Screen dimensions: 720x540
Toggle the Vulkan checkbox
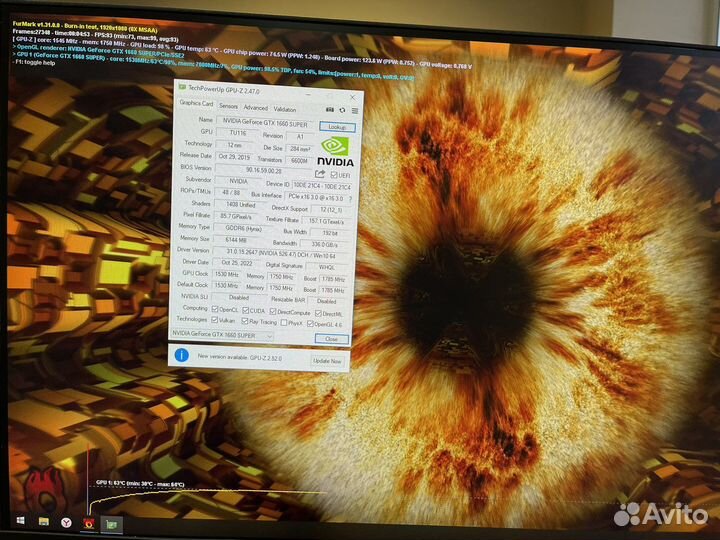click(214, 320)
